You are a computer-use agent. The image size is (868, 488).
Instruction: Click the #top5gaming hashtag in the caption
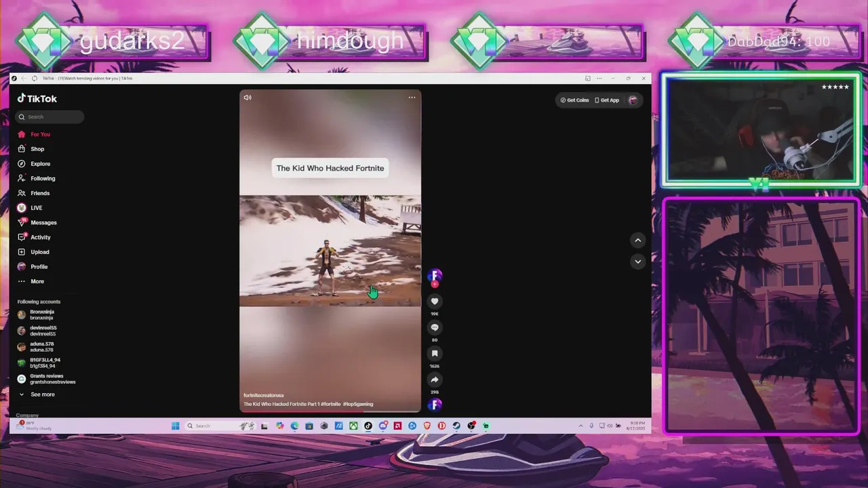pyautogui.click(x=358, y=404)
